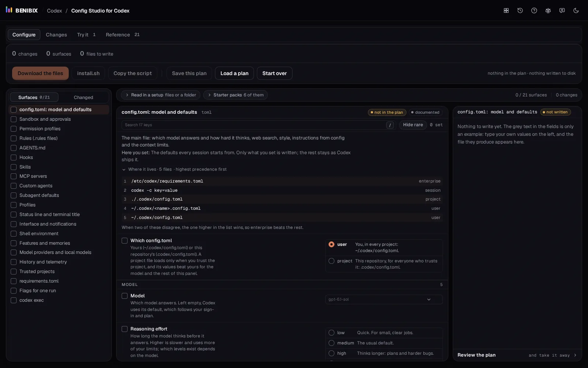Click the balance scales icon

pyautogui.click(x=548, y=11)
